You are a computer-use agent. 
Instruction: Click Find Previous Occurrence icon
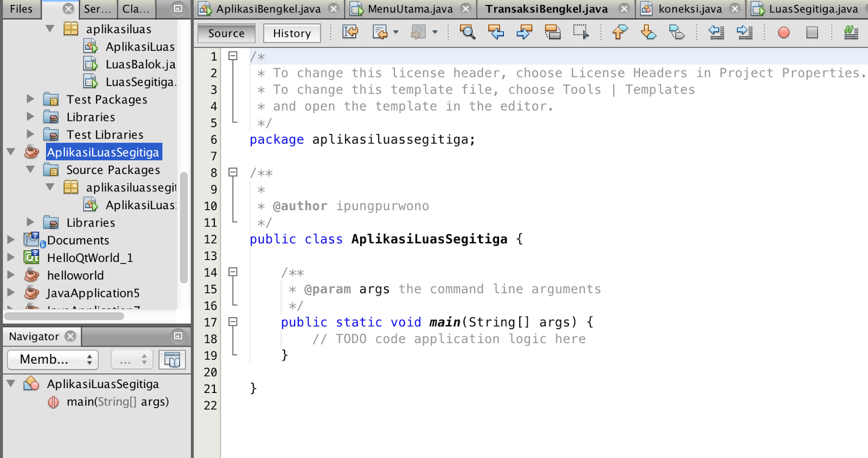point(496,33)
